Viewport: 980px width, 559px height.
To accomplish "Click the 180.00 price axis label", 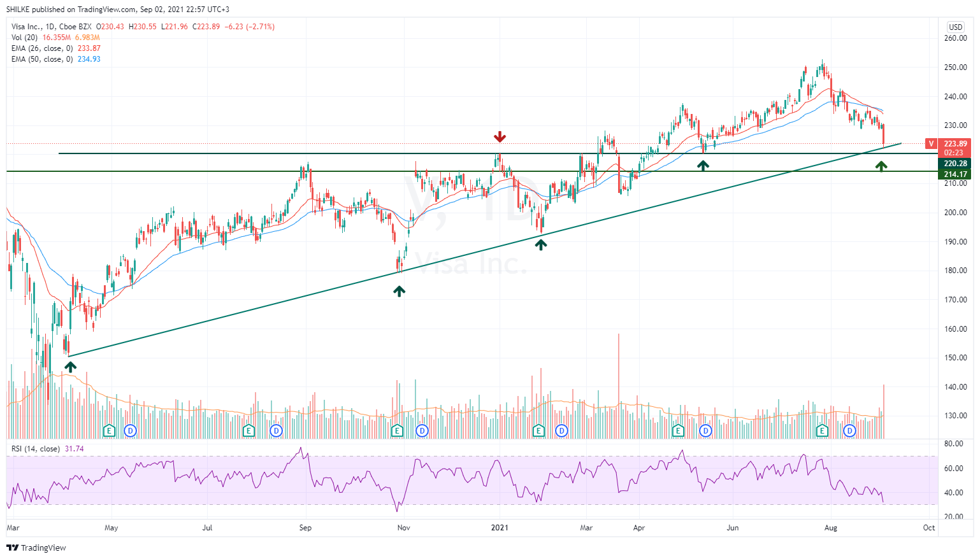I will 956,271.
